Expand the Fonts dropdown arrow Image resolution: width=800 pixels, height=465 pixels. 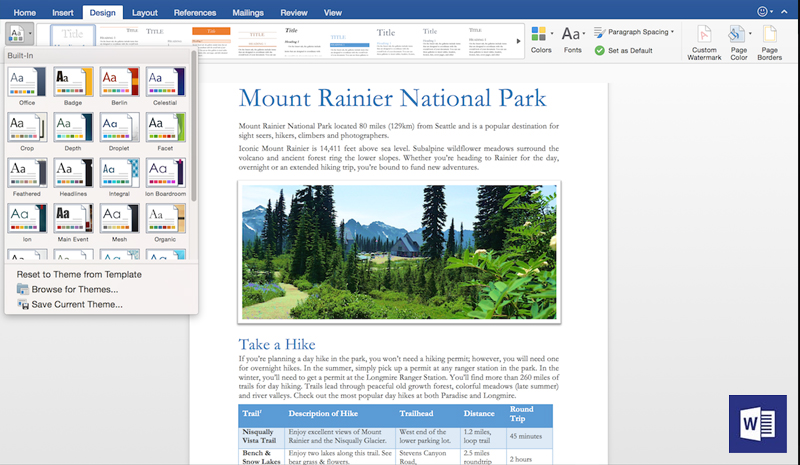584,34
